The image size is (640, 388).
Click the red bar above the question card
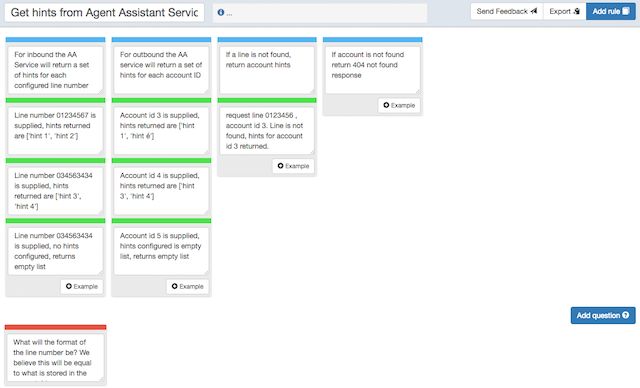tap(56, 328)
